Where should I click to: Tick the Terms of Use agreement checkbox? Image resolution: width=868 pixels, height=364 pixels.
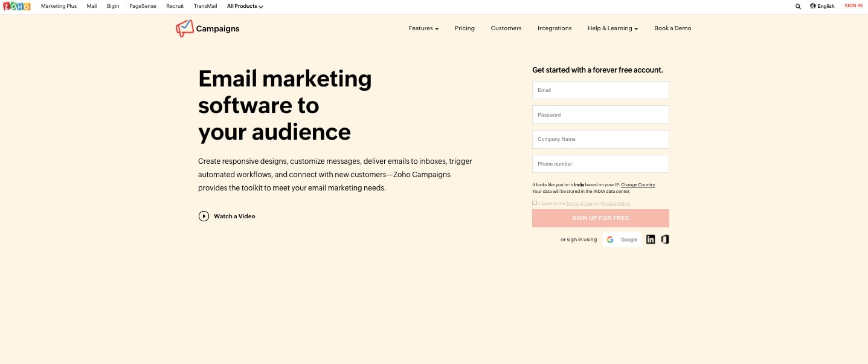point(535,203)
